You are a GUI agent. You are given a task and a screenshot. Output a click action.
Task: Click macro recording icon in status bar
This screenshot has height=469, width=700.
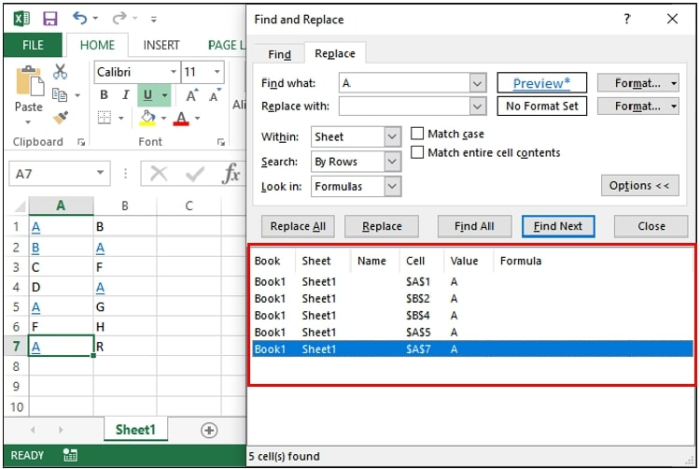70,455
